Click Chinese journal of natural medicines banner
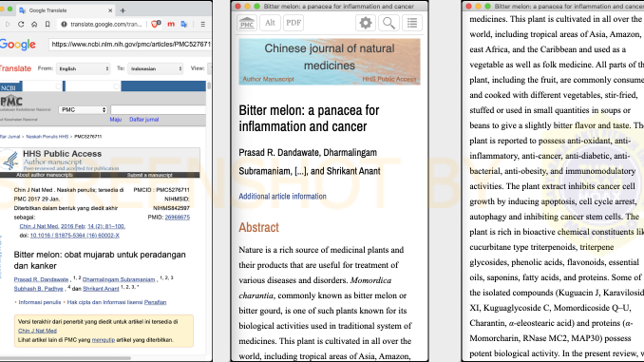This screenshot has width=644, height=362. pos(330,62)
